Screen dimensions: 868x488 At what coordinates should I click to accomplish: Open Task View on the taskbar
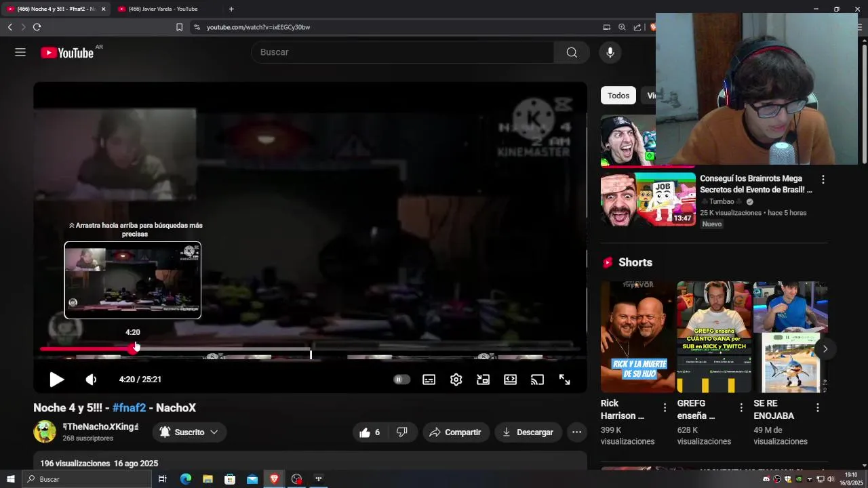(x=163, y=479)
